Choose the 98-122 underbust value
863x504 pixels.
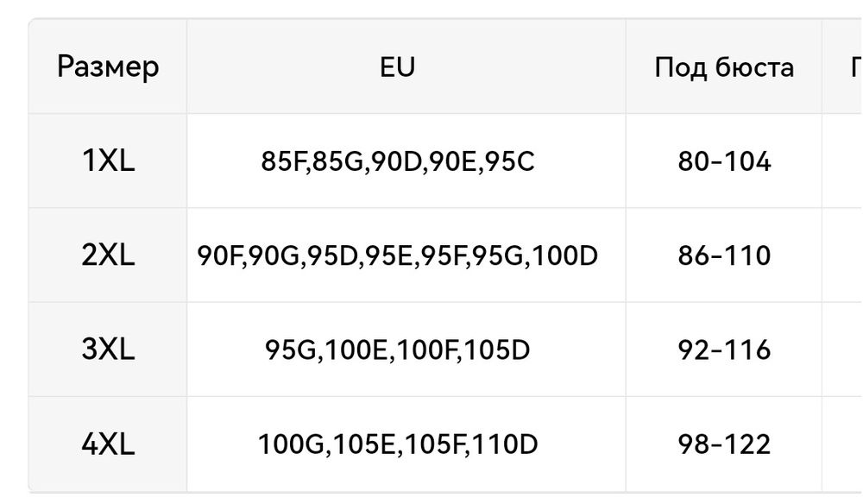[724, 444]
